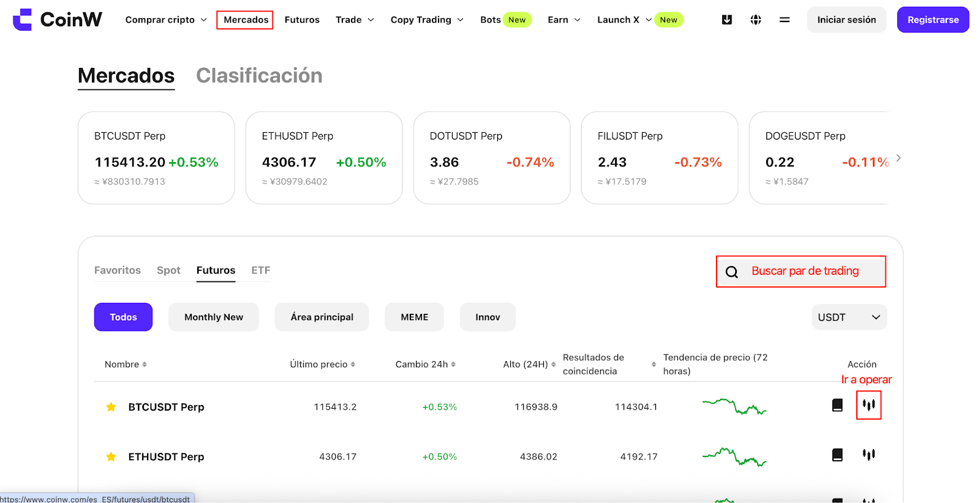Open the Clasificación tab

pos(259,75)
